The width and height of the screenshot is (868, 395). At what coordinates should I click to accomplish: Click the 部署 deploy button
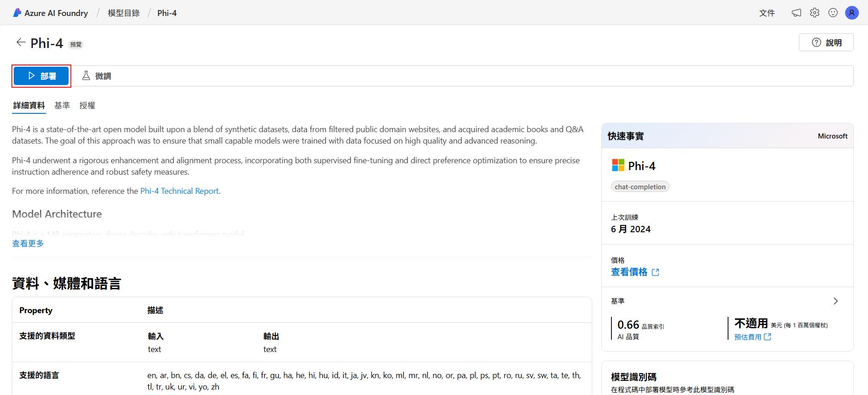tap(41, 76)
